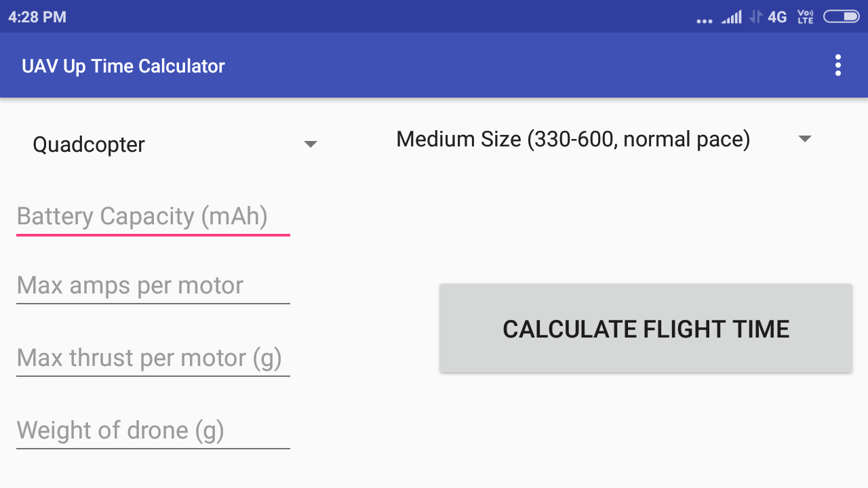Tap the cellular signal strength bars
Screen dimensions: 868x488
pos(732,17)
